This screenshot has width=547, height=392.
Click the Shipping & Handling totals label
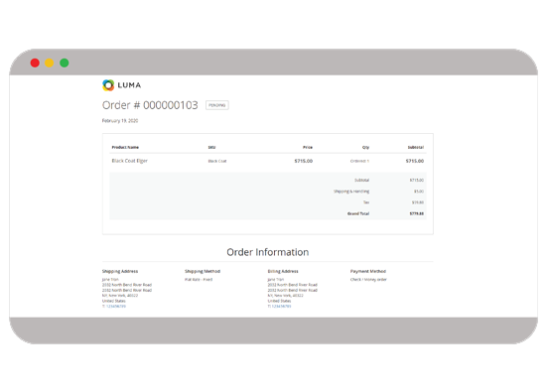pyautogui.click(x=351, y=192)
